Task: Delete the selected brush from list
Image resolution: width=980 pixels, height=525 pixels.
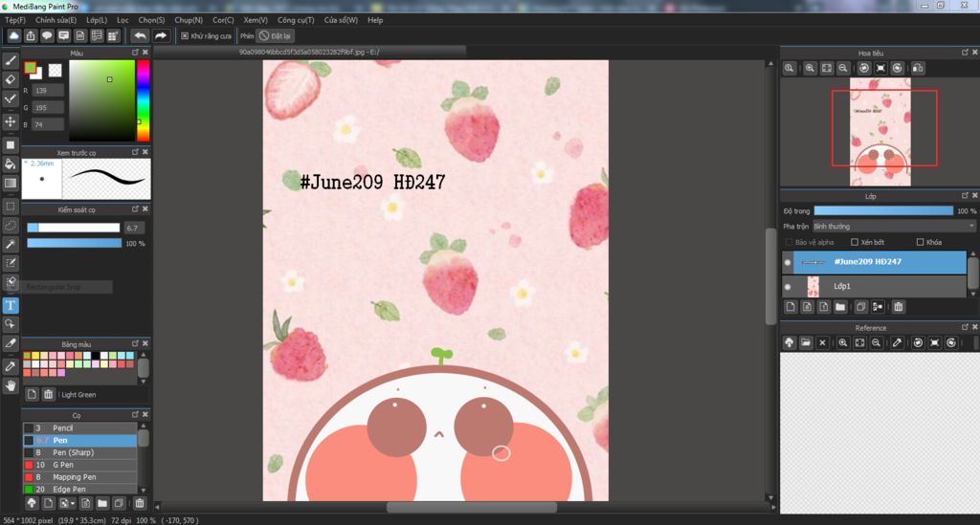Action: coord(140,502)
